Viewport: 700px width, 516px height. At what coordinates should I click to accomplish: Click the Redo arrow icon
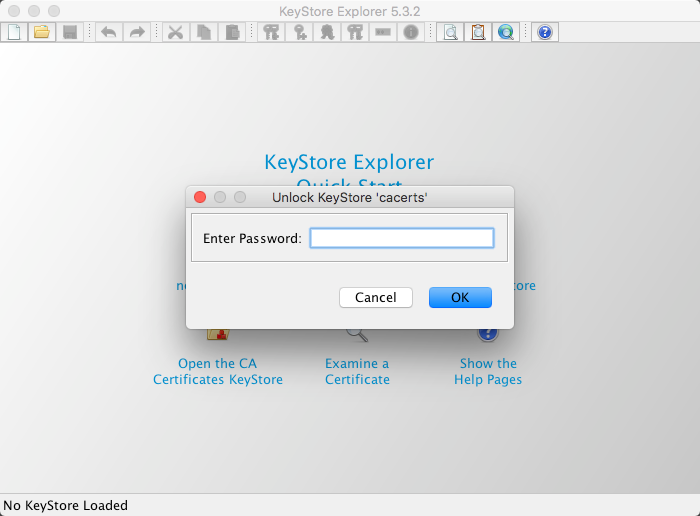coord(137,32)
